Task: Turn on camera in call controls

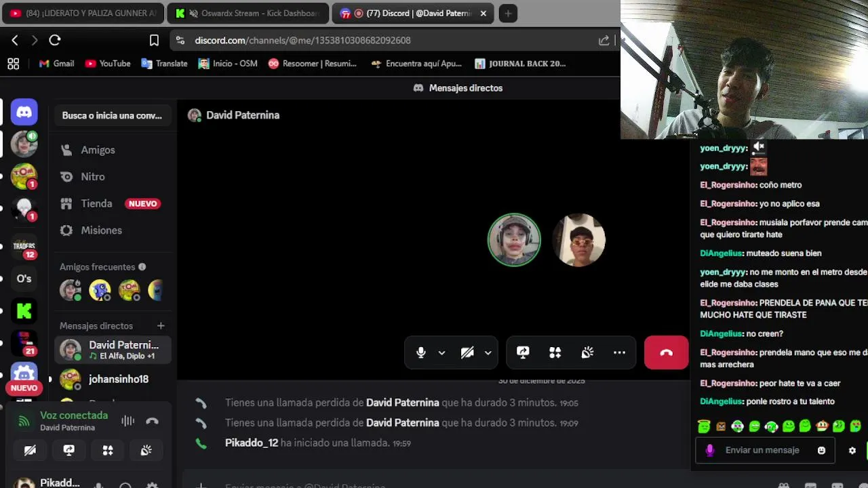Action: (467, 352)
